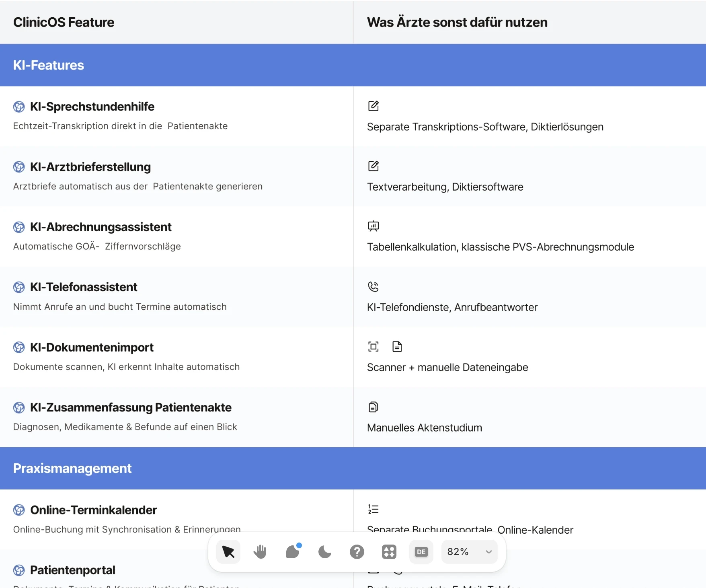
Task: Click the stacked files icon above Manuelles Aktenstudium
Action: 374,407
